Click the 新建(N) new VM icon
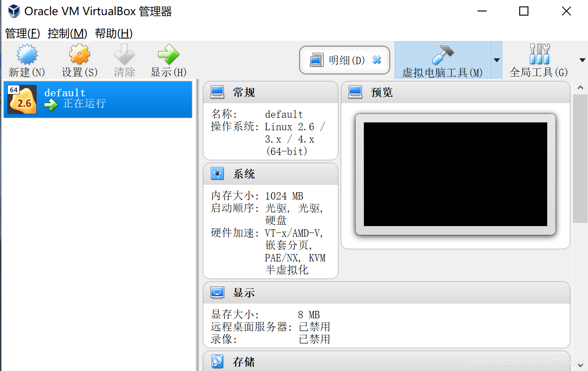 27,54
